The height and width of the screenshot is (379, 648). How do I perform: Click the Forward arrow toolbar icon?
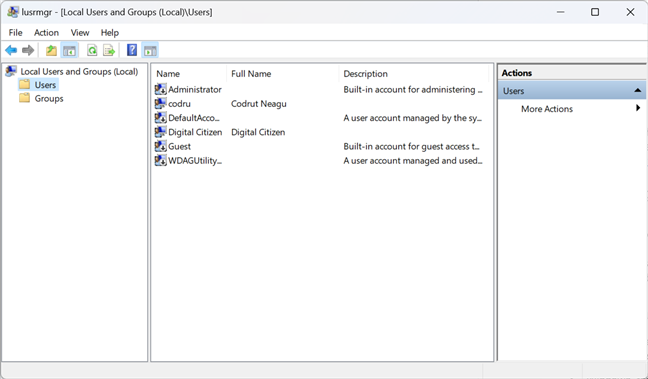28,50
